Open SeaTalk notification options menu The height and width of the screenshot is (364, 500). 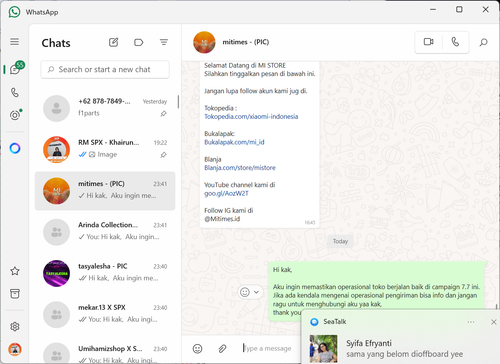[x=471, y=322]
